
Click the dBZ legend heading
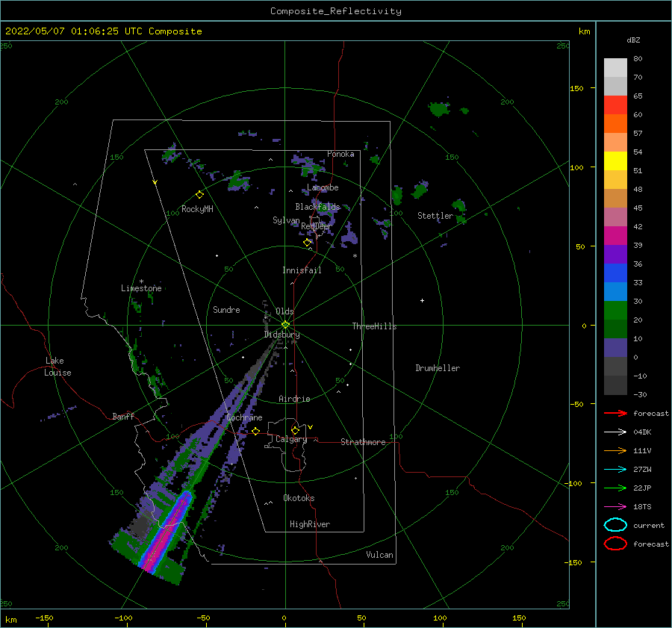coord(633,40)
